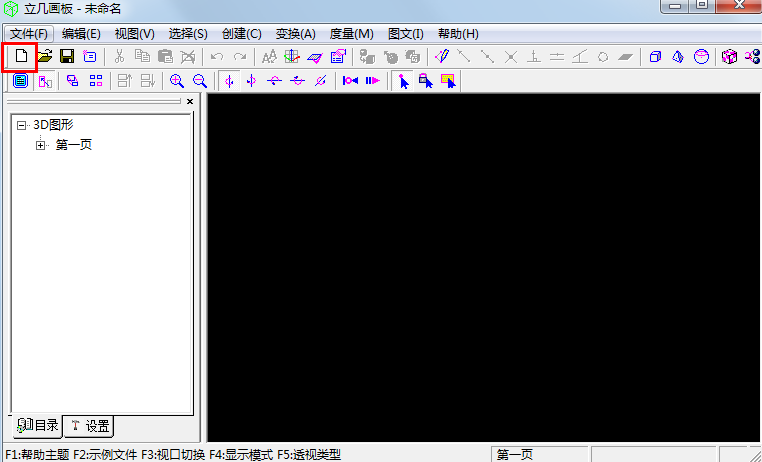The height and width of the screenshot is (462, 762).
Task: Open the 创建(C) menu
Action: point(240,34)
